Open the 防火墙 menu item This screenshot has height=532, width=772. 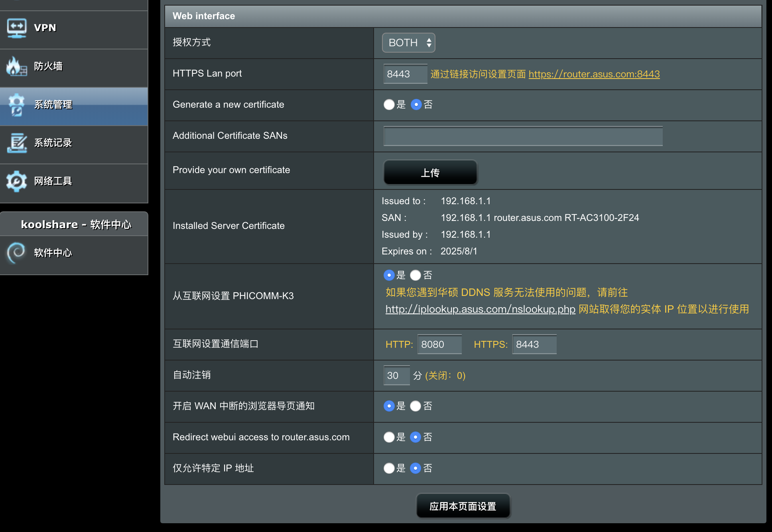tap(74, 68)
